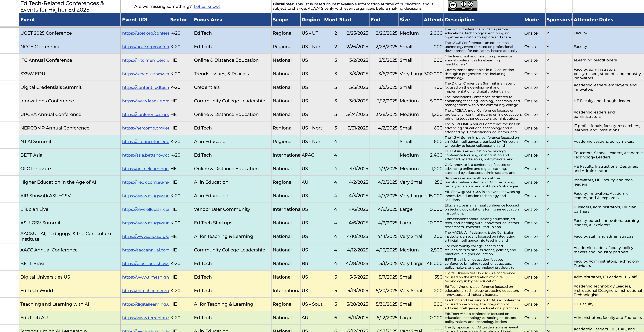Open the NERCOMP Annual Conference link
The height and width of the screenshot is (332, 644).
145,128
